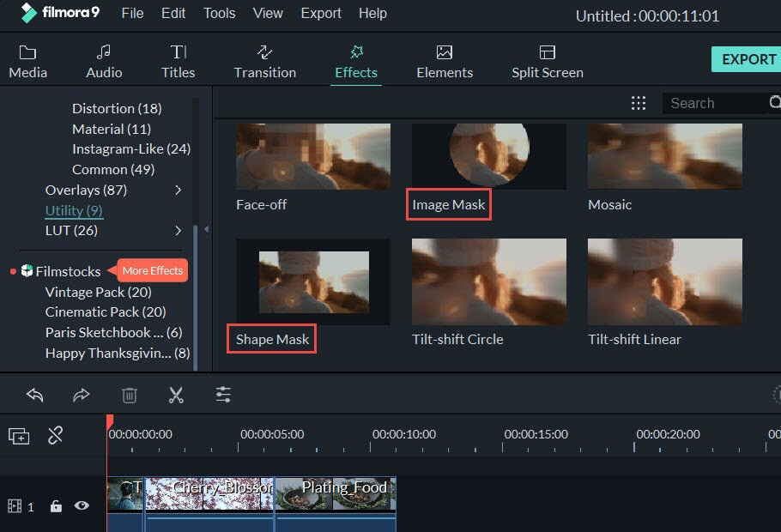Select the Face-off effect thumbnail
The image size is (781, 532).
point(312,156)
